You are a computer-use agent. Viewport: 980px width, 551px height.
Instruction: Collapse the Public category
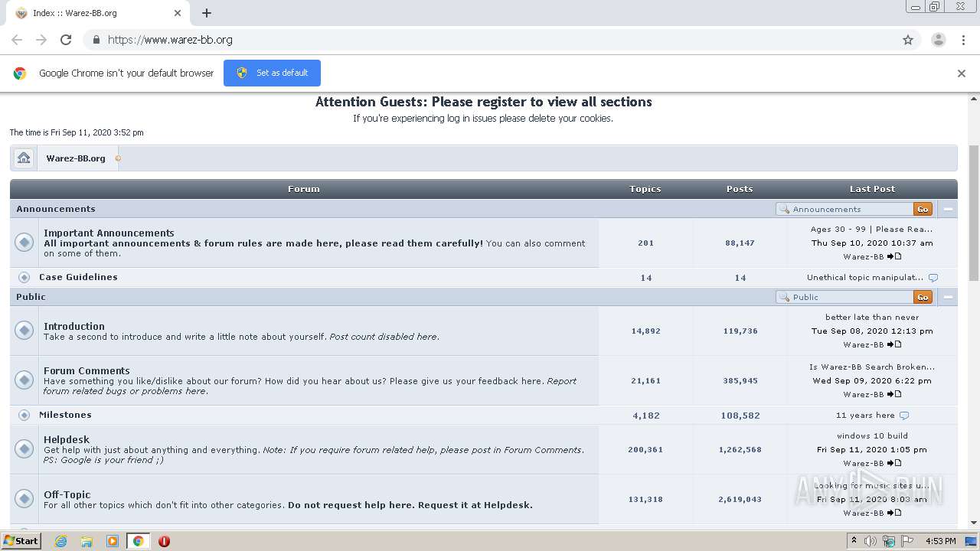point(949,297)
